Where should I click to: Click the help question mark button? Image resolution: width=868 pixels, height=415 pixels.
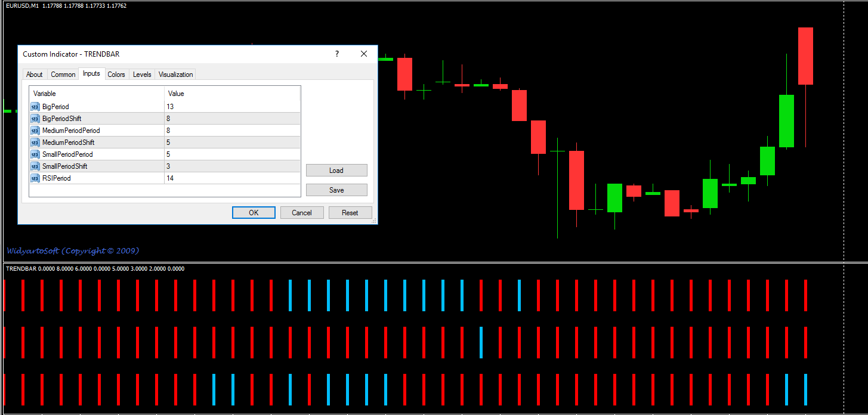click(337, 54)
